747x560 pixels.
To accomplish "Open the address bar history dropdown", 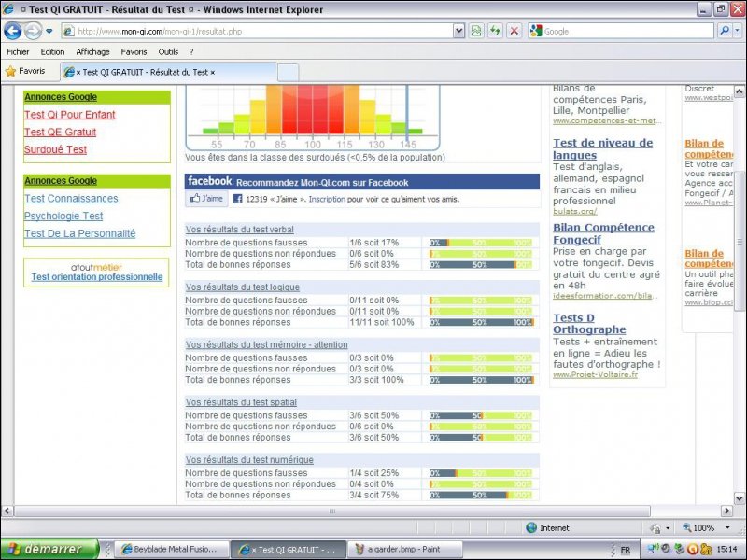I will (x=458, y=31).
